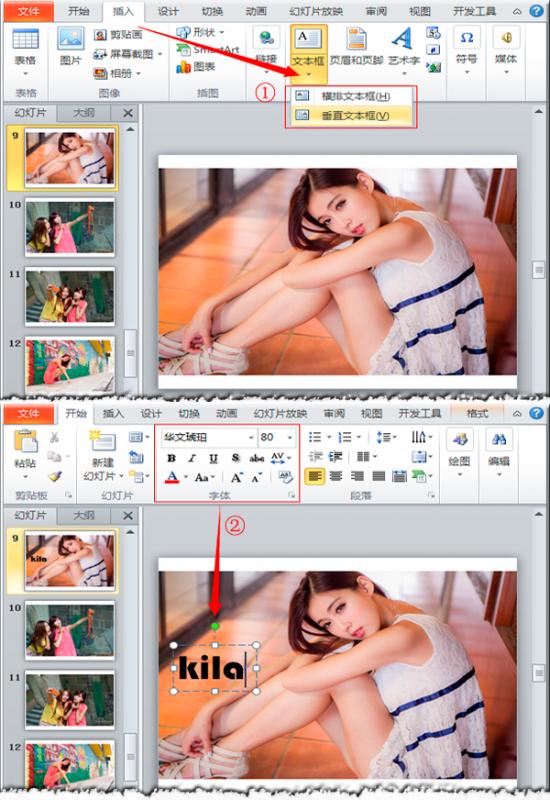
Task: Expand the 形状 shapes dropdown
Action: [x=222, y=32]
